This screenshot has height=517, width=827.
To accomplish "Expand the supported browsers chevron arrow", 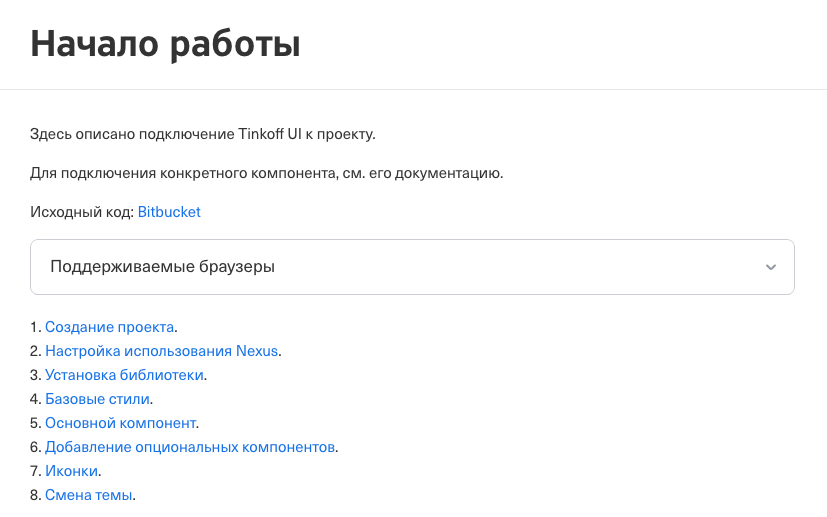I will coord(770,267).
